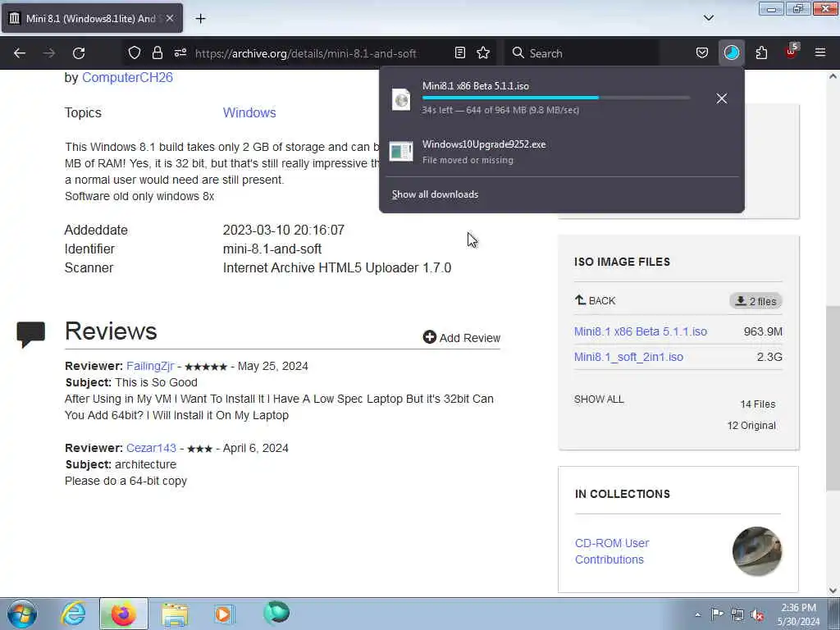Select identifier value mini-8.1-and-soft
Viewport: 840px width, 630px height.
272,249
